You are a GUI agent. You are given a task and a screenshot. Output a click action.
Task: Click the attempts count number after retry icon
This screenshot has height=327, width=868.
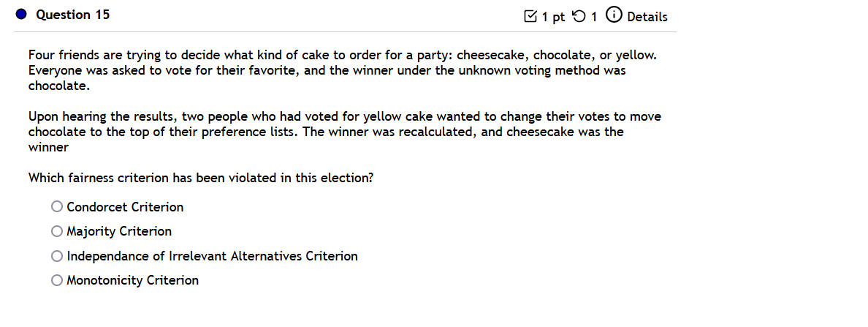click(593, 17)
